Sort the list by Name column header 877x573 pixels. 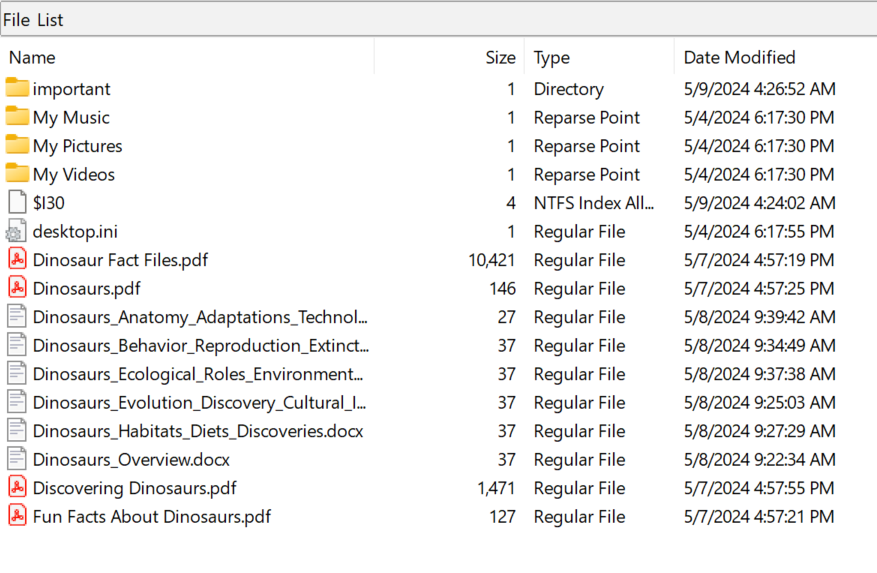32,58
